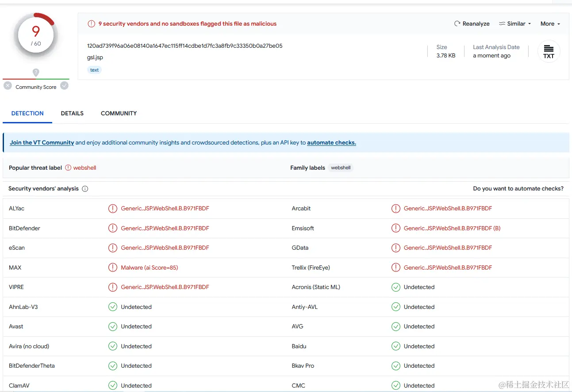572x392 pixels.
Task: Click the info icon beside Security vendors' analysis
Action: [85, 189]
